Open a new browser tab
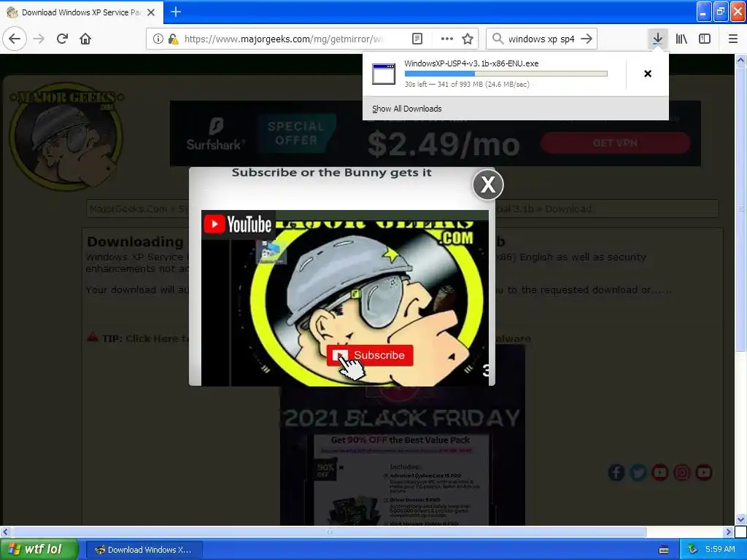747x560 pixels. [x=176, y=12]
